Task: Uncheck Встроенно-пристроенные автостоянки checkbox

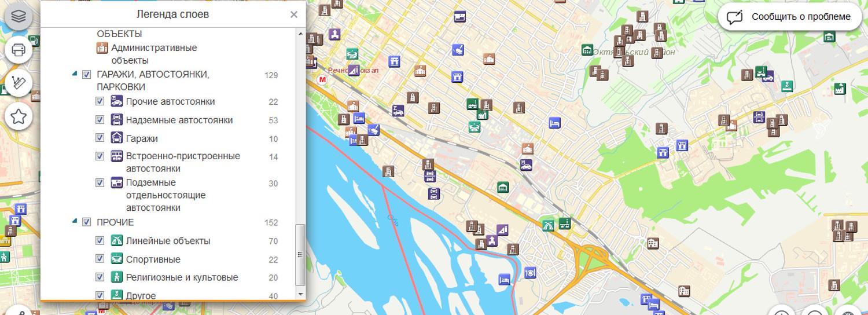Action: pos(100,156)
